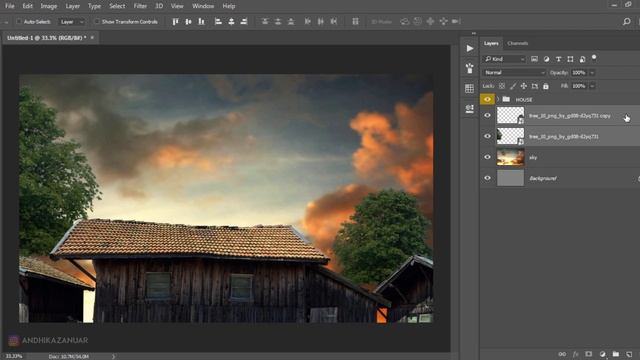This screenshot has width=640, height=360.
Task: Open the Auto-Select Layer dropdown
Action: [72, 22]
